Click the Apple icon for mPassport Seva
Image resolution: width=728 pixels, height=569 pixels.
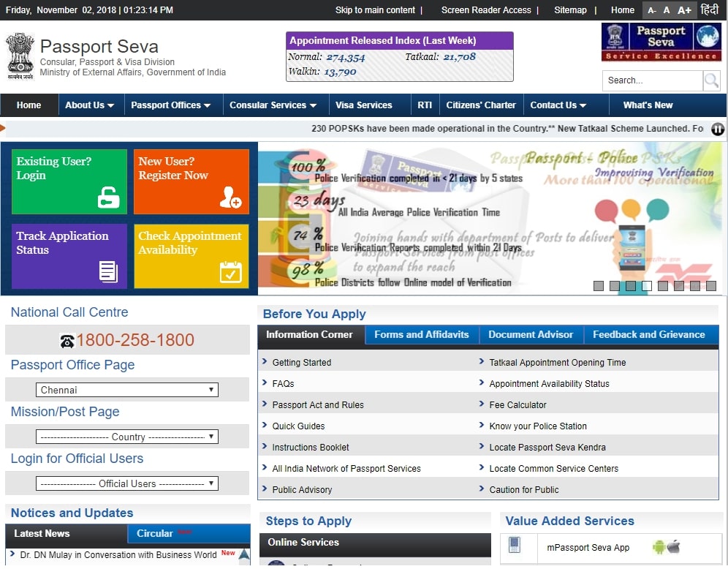(674, 547)
